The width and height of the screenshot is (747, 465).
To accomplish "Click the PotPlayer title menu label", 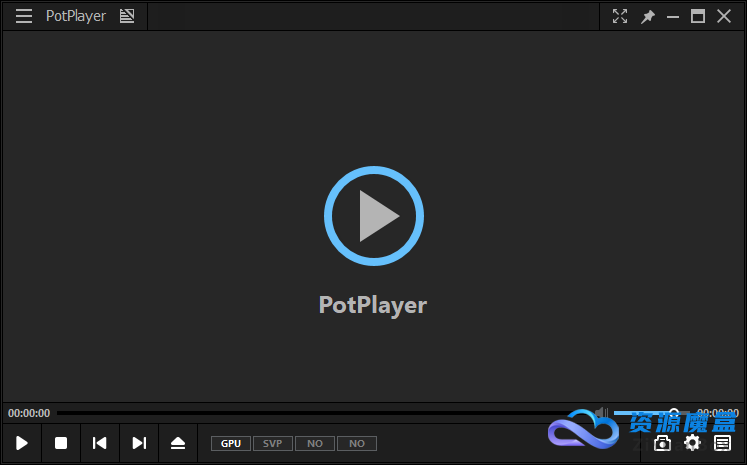I will (76, 16).
